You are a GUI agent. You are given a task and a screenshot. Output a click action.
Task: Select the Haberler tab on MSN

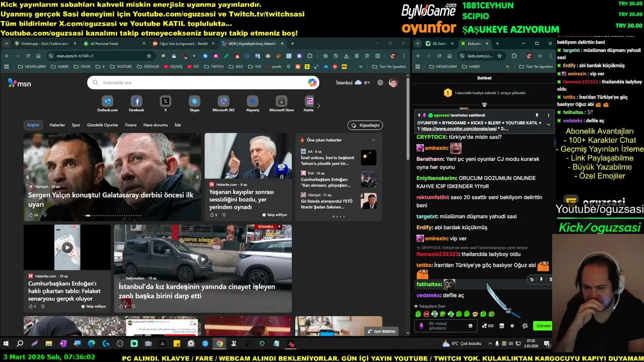point(57,125)
